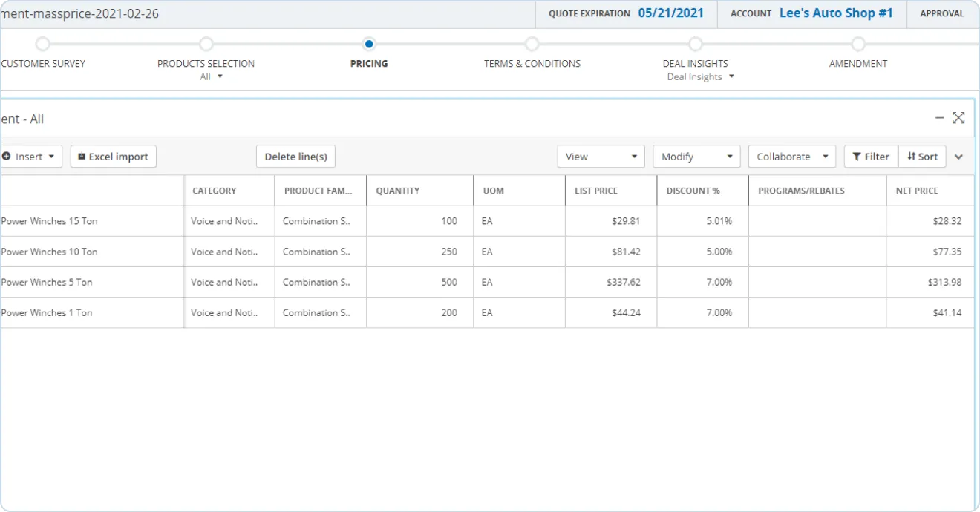Click quantity cell showing 200

pyautogui.click(x=420, y=312)
